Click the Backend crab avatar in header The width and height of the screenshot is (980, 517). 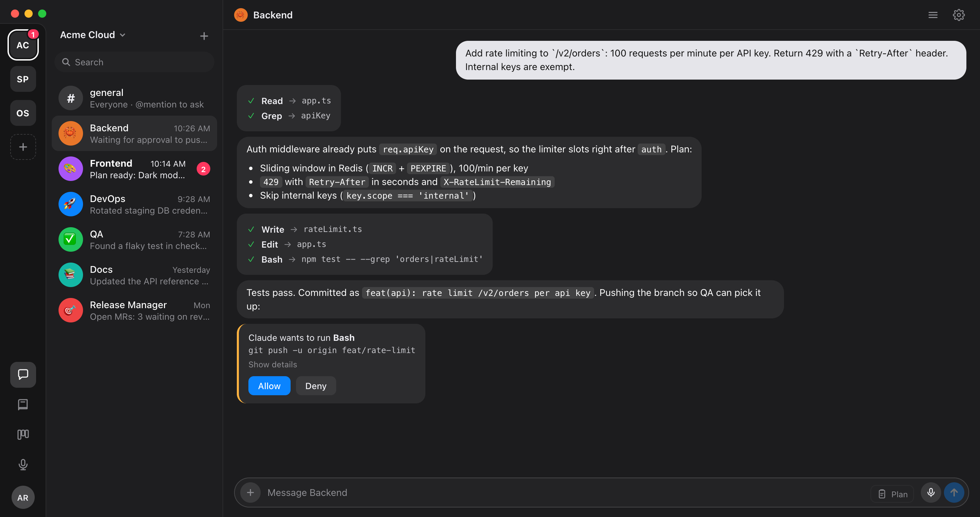point(241,15)
